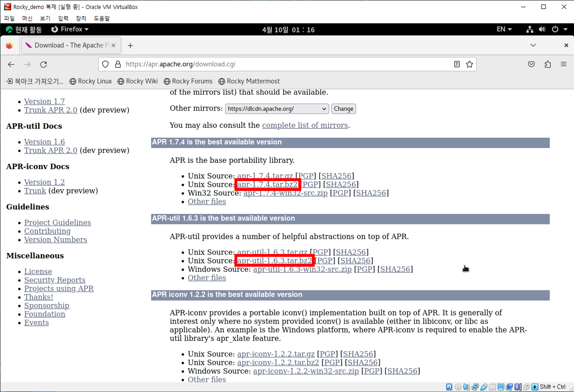Click the Firefox reload page icon

pyautogui.click(x=44, y=64)
